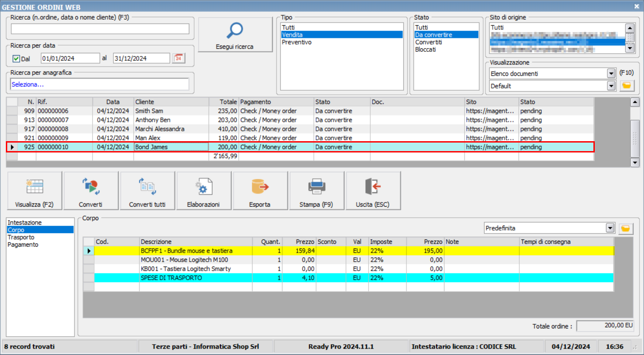Screen dimensions: 644x355
Task: Open the Trasporto section
Action: [x=40, y=237]
